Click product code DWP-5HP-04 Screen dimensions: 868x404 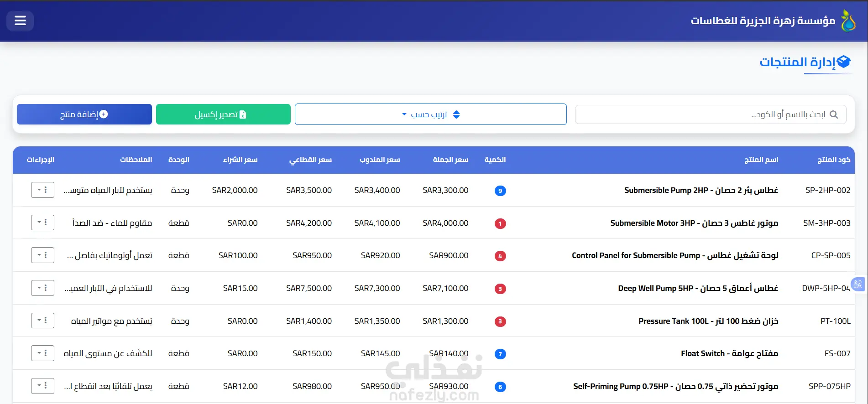point(826,288)
